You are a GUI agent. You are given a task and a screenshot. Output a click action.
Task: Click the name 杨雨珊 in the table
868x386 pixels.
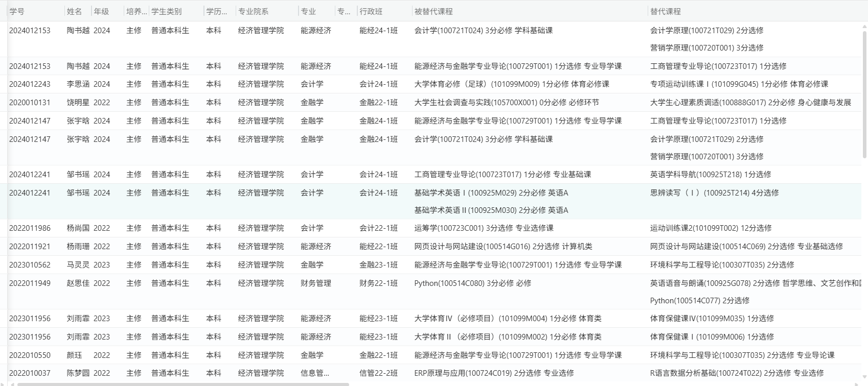pos(78,247)
